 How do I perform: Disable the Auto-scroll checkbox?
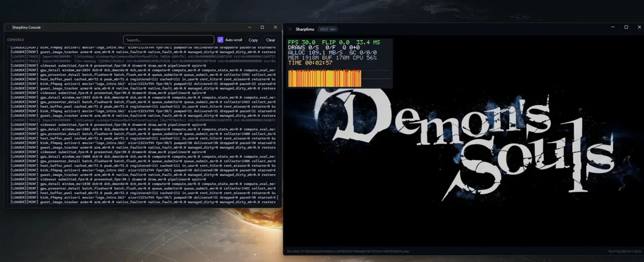coord(220,40)
